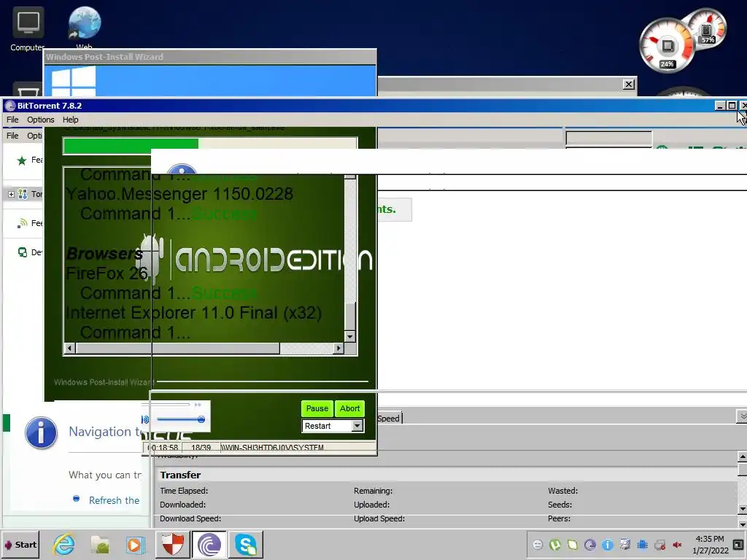This screenshot has width=747, height=560.
Task: Open the Help menu in BitTorrent
Action: click(x=71, y=120)
